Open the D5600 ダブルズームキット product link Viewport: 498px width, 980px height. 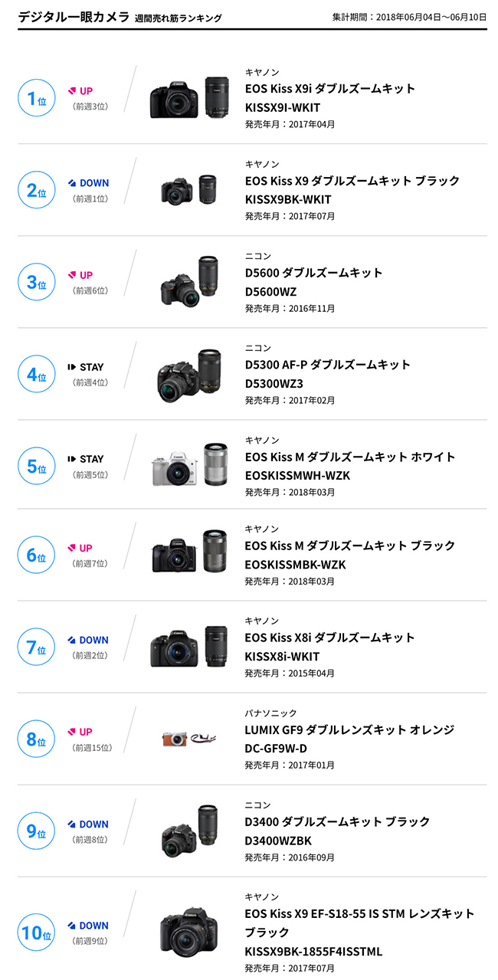click(313, 273)
